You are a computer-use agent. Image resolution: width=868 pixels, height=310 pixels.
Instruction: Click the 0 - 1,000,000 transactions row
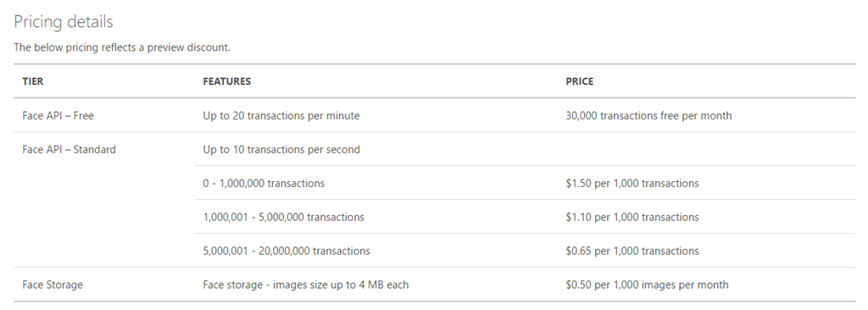(525, 183)
